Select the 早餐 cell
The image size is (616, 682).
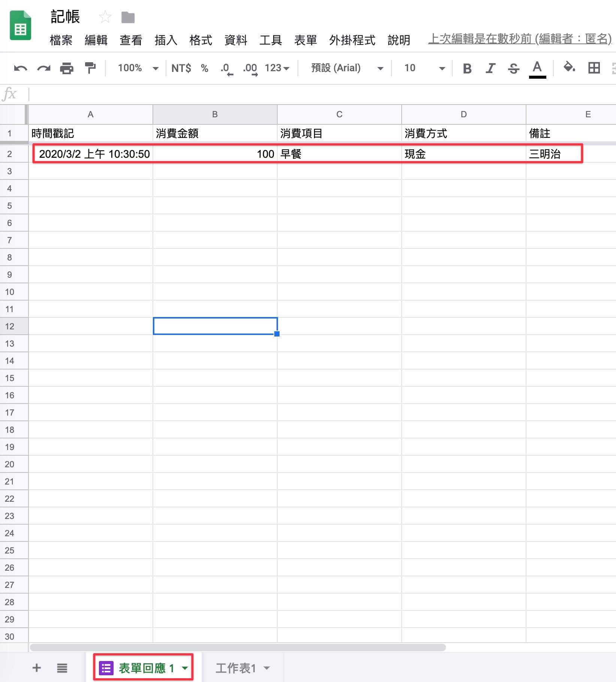(x=339, y=154)
